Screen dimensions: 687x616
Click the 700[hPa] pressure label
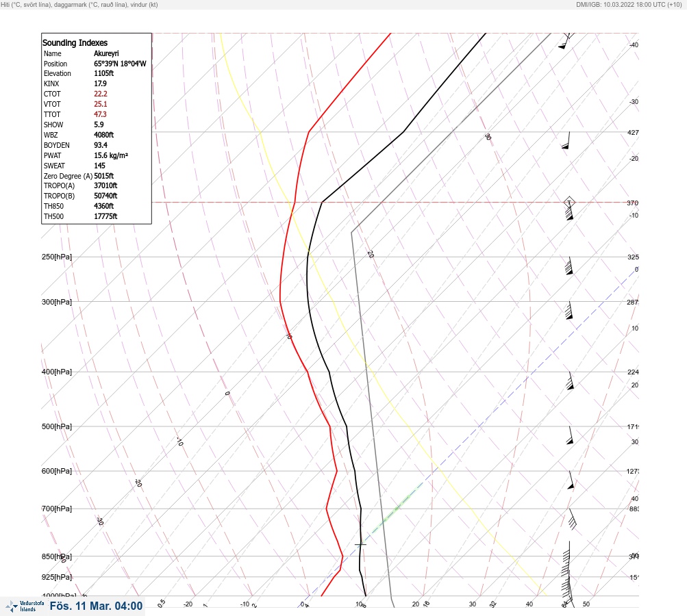point(57,509)
